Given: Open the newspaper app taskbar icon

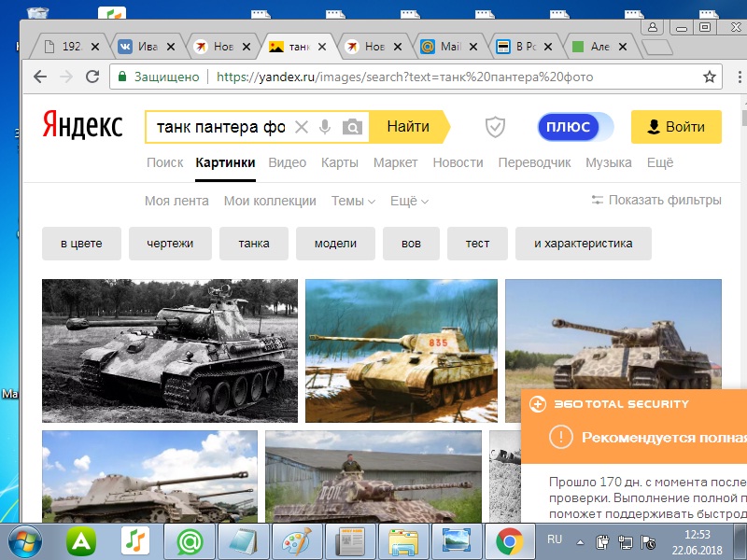Looking at the screenshot, I should [x=350, y=541].
